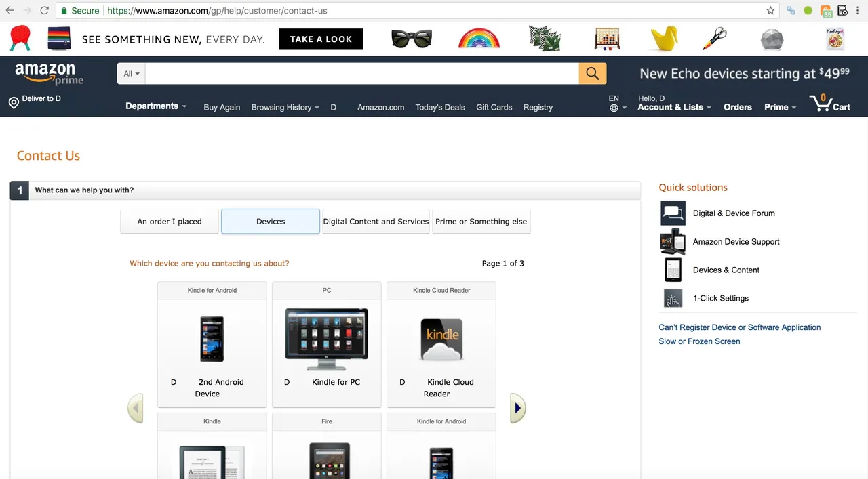The height and width of the screenshot is (479, 868).
Task: Go to previous device page arrow
Action: tap(136, 409)
